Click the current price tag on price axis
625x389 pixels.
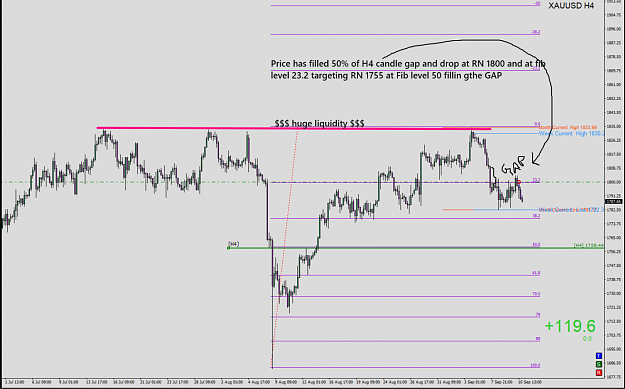614,202
